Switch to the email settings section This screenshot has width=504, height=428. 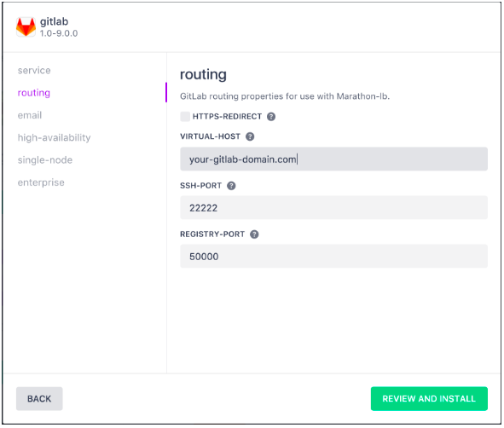30,115
